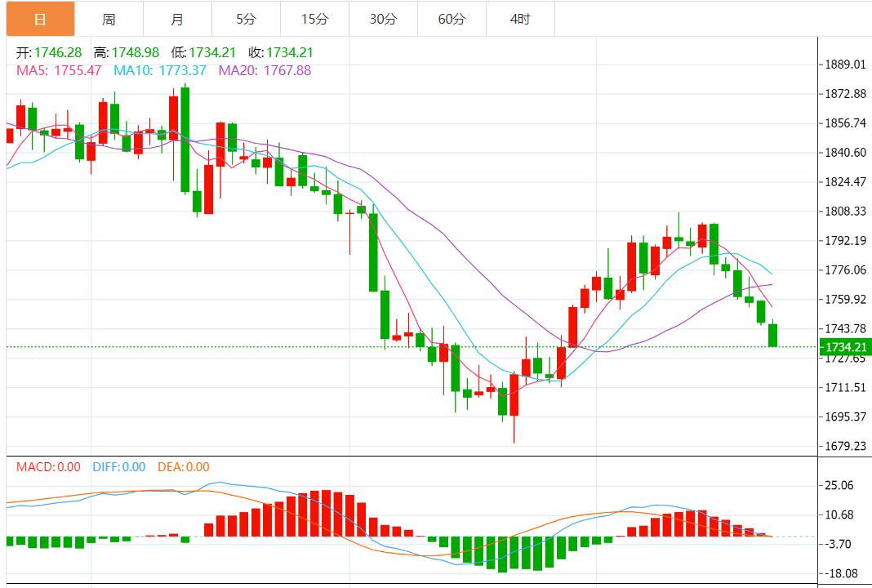Open the 4时 timeframe tab
This screenshot has height=588, width=872.
[521, 19]
